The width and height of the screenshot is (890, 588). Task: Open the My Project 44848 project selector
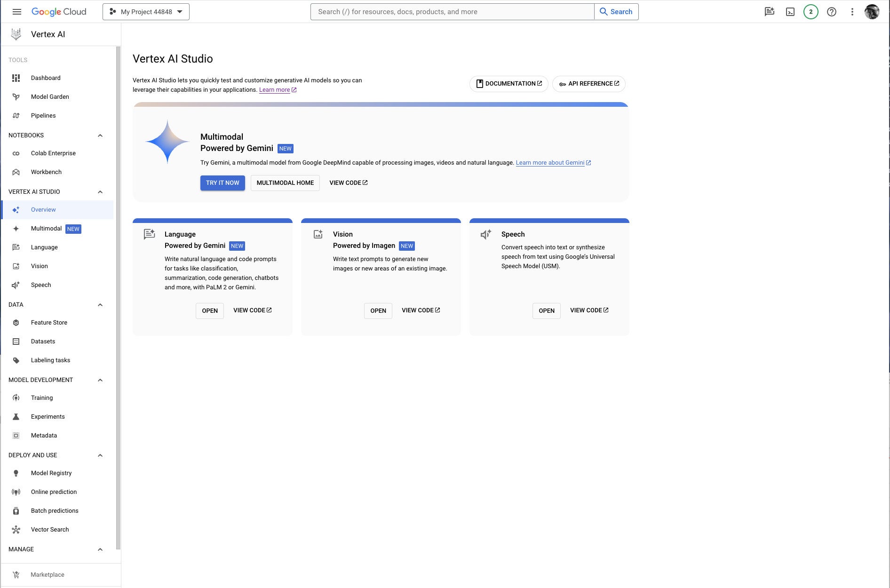click(146, 12)
